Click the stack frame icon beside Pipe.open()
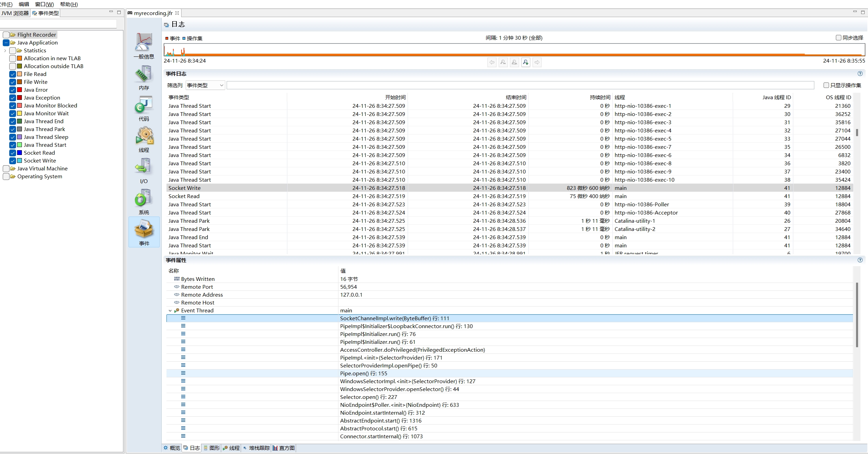This screenshot has height=454, width=868. (183, 373)
